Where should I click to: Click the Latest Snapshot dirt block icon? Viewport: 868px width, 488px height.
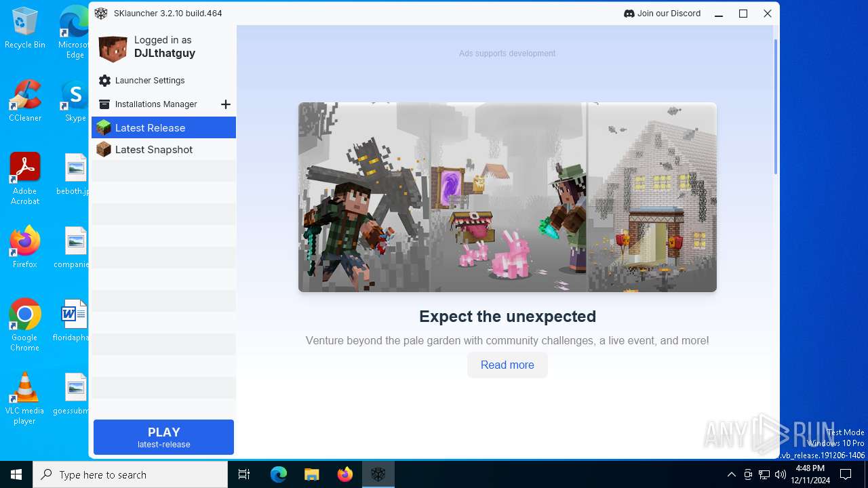click(103, 149)
